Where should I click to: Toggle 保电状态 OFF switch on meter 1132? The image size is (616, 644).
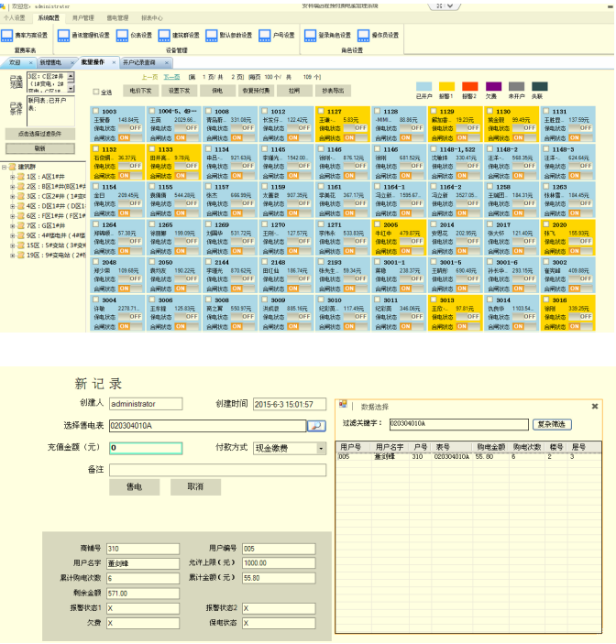[x=134, y=166]
